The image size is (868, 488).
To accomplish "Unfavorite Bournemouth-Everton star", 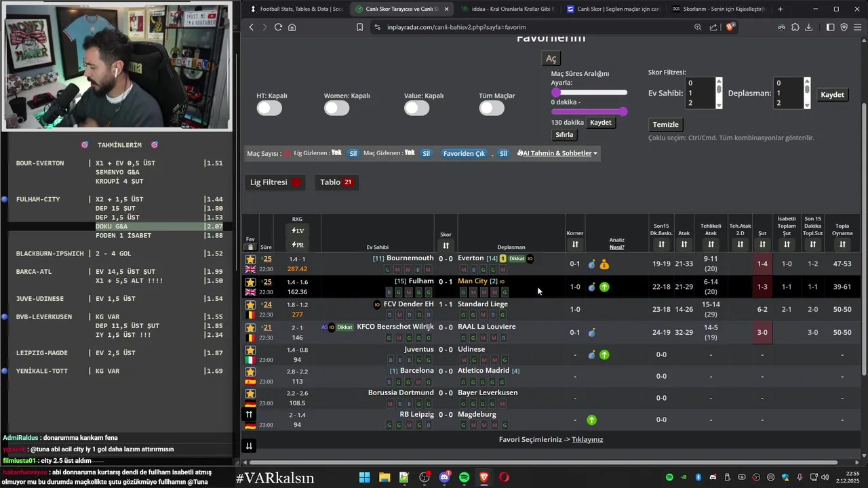I will (250, 260).
